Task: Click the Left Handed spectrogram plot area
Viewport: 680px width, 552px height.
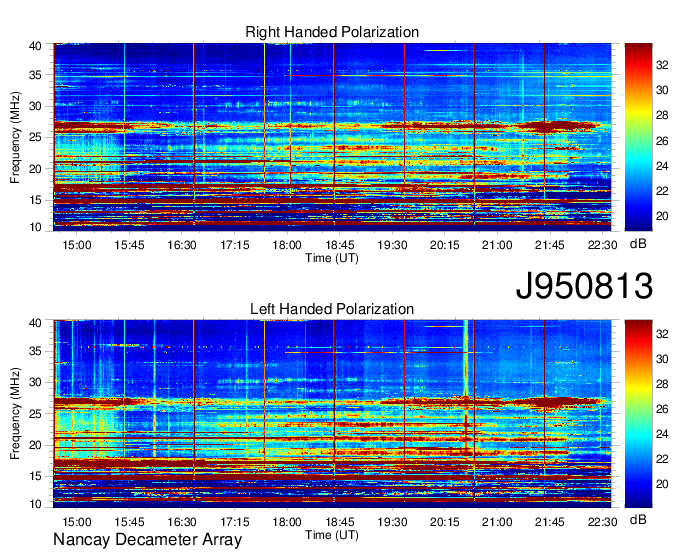Action: [x=332, y=414]
